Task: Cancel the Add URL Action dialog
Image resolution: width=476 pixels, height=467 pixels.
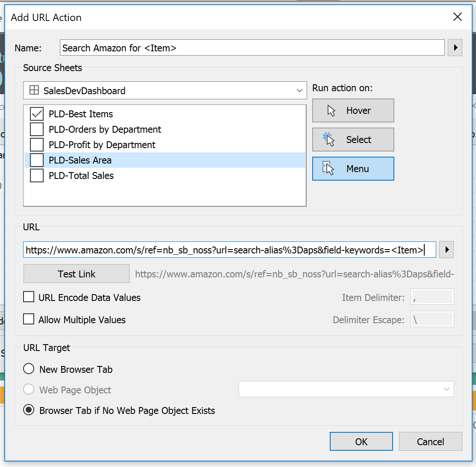Action: 431,441
